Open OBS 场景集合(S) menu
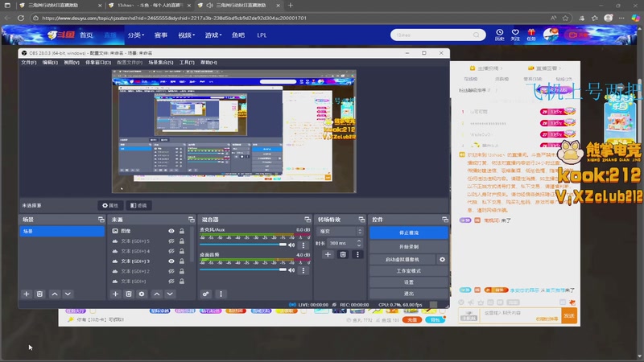This screenshot has height=362, width=644. [160, 63]
